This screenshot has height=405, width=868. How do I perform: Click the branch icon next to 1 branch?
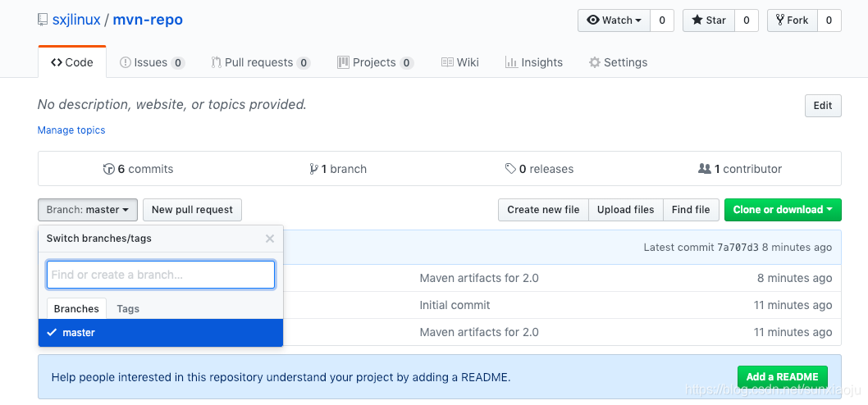[x=314, y=169]
